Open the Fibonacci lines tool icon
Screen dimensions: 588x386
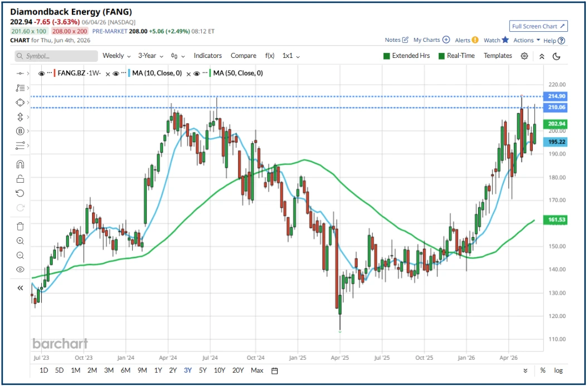(x=20, y=145)
